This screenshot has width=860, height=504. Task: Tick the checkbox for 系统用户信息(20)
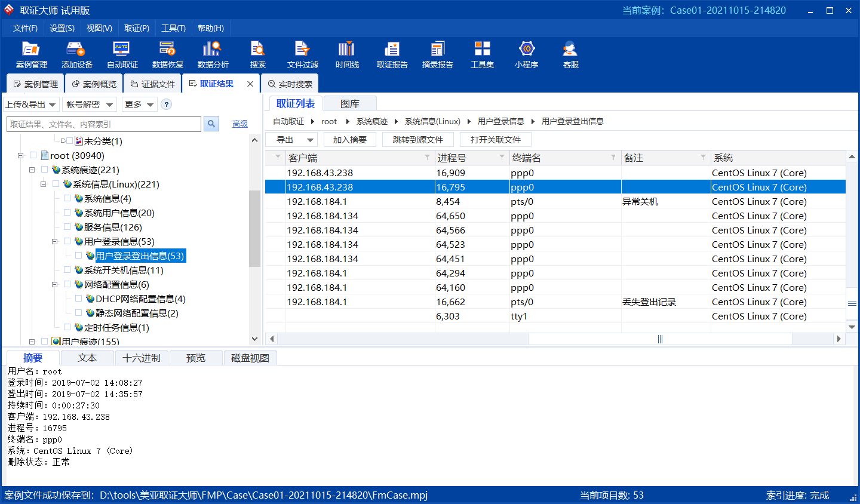(67, 213)
